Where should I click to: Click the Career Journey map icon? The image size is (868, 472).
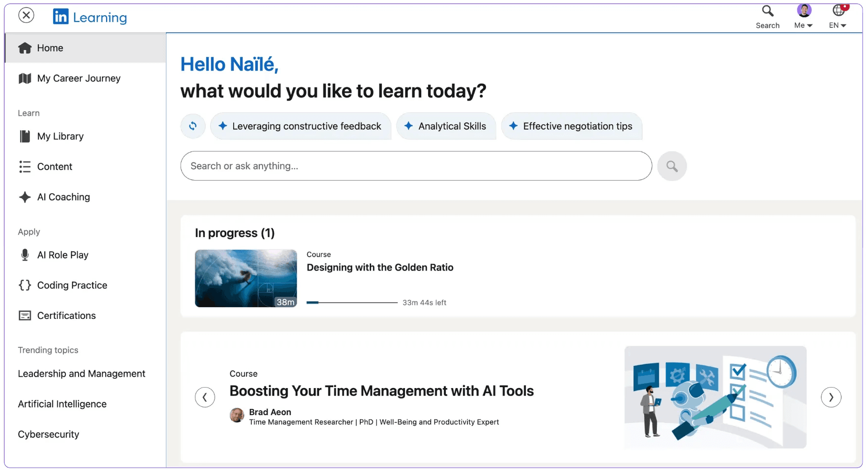pyautogui.click(x=25, y=79)
